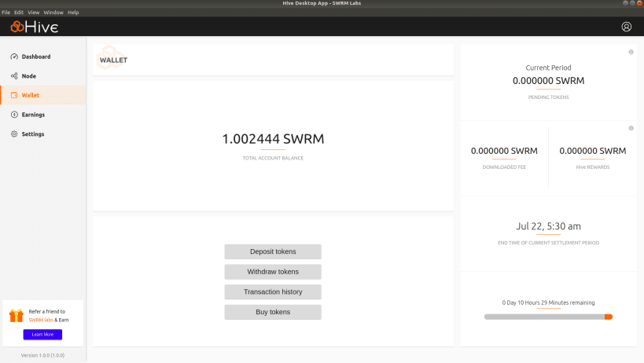Image resolution: width=644 pixels, height=363 pixels.
Task: Click the Current Period pending tokens value
Action: [548, 81]
